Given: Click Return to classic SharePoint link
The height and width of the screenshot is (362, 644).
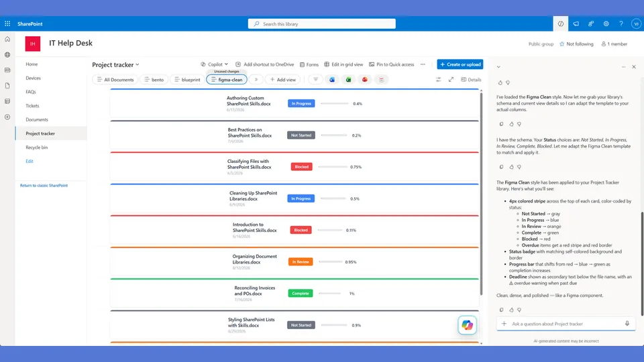Looking at the screenshot, I should (x=44, y=186).
